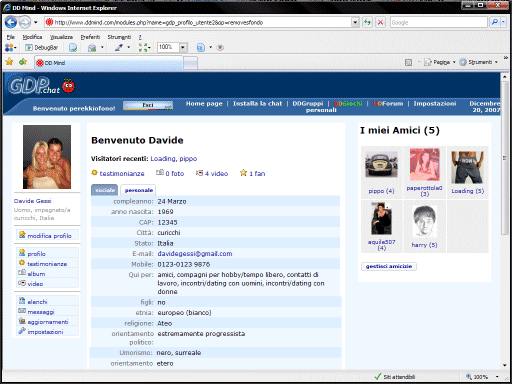Select the DD Mind browser tab
Screen dimensions: 512x384
click(x=109, y=63)
